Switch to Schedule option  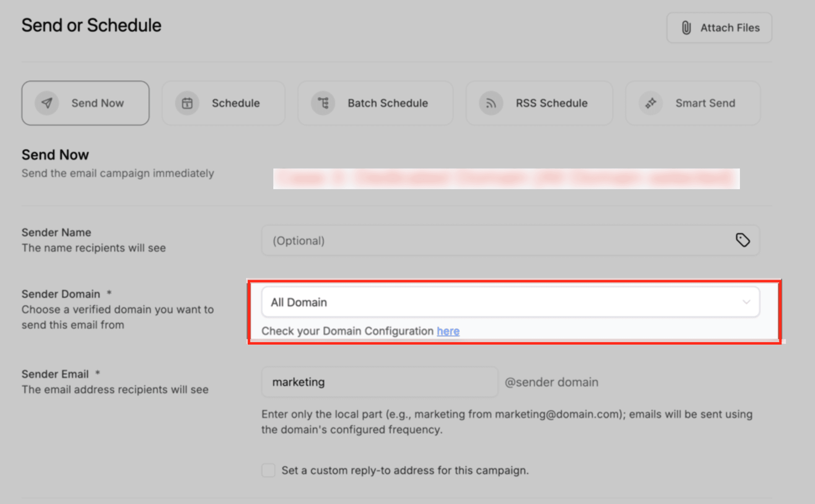[236, 103]
